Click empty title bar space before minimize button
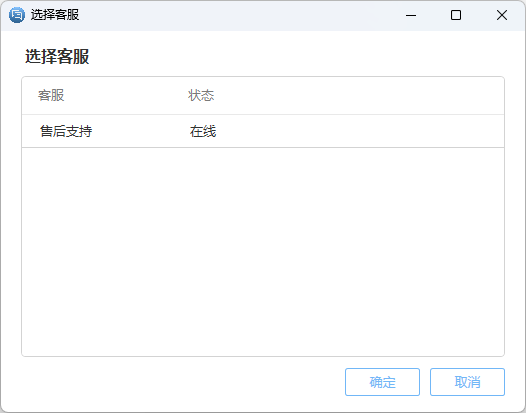This screenshot has height=413, width=526. coord(235,15)
